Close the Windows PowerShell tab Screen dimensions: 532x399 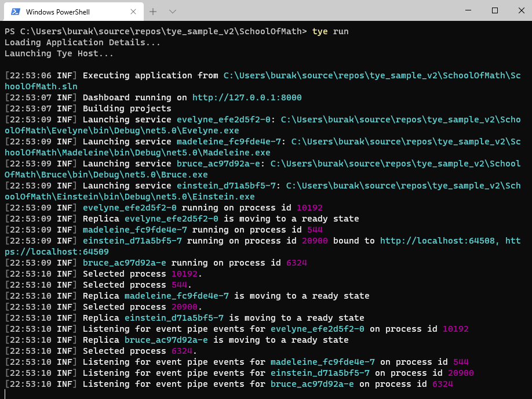click(134, 12)
